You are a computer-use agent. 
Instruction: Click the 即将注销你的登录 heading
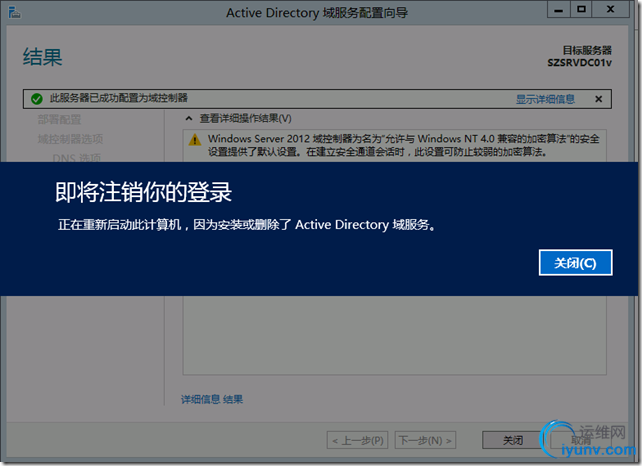(x=144, y=192)
